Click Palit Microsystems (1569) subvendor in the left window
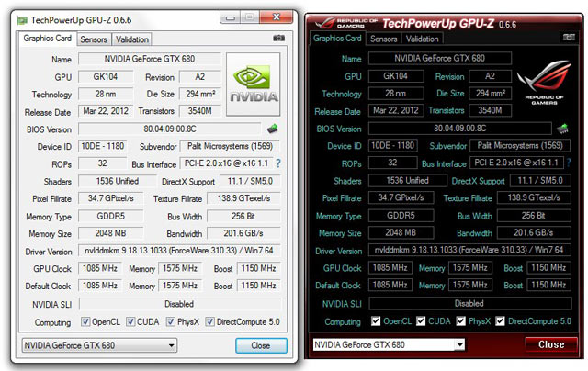 coord(230,146)
